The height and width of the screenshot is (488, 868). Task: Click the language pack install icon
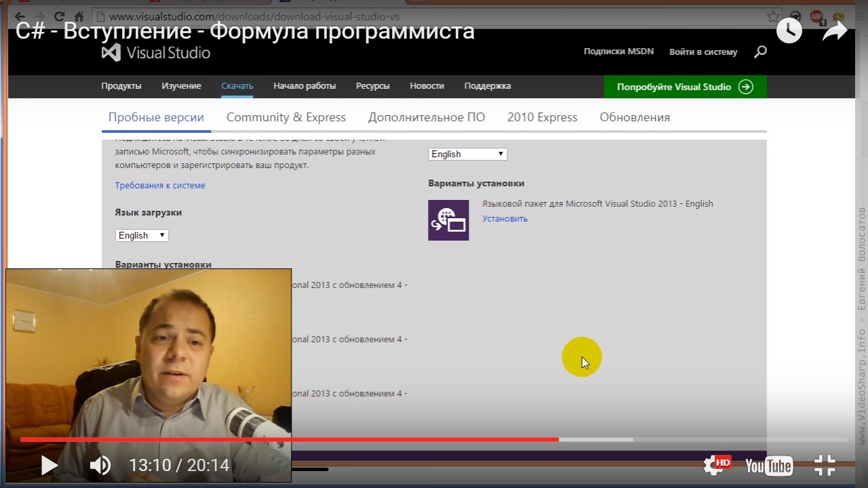tap(448, 220)
